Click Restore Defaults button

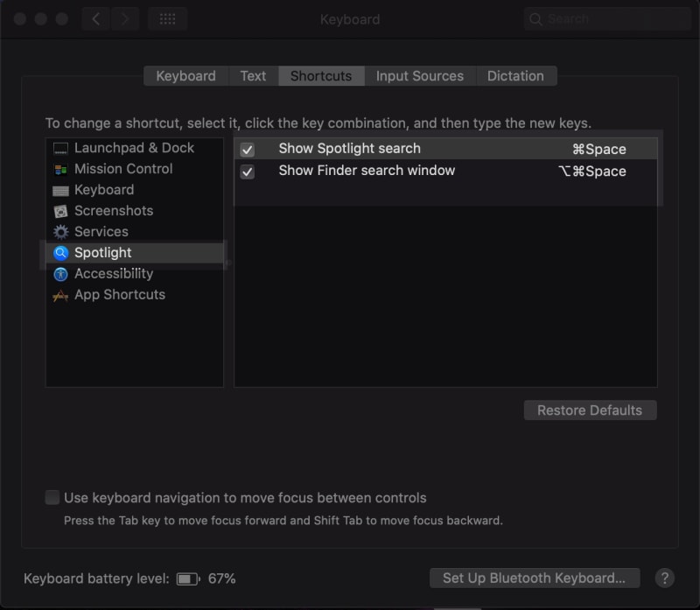pos(590,410)
